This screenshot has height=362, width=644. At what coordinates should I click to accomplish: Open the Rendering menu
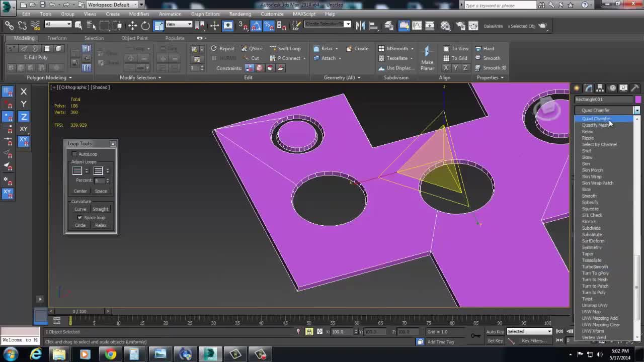(240, 14)
